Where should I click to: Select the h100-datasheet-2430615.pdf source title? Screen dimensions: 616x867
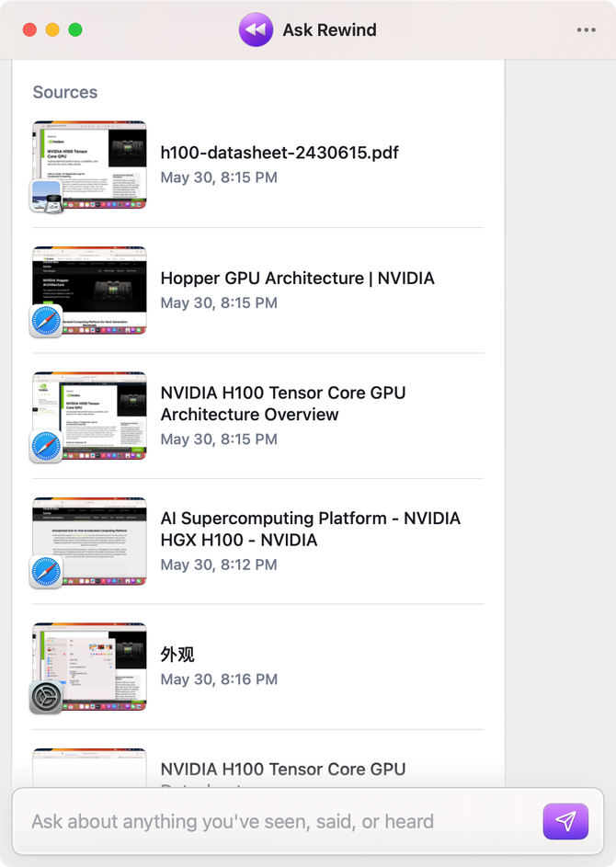tap(279, 153)
